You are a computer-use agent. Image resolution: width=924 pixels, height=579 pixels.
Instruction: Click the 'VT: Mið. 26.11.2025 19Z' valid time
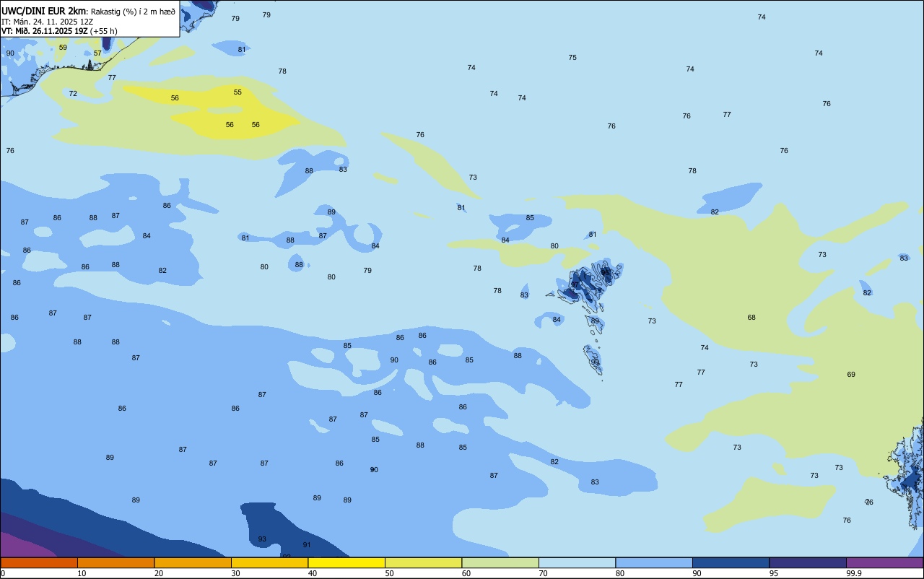pyautogui.click(x=45, y=31)
